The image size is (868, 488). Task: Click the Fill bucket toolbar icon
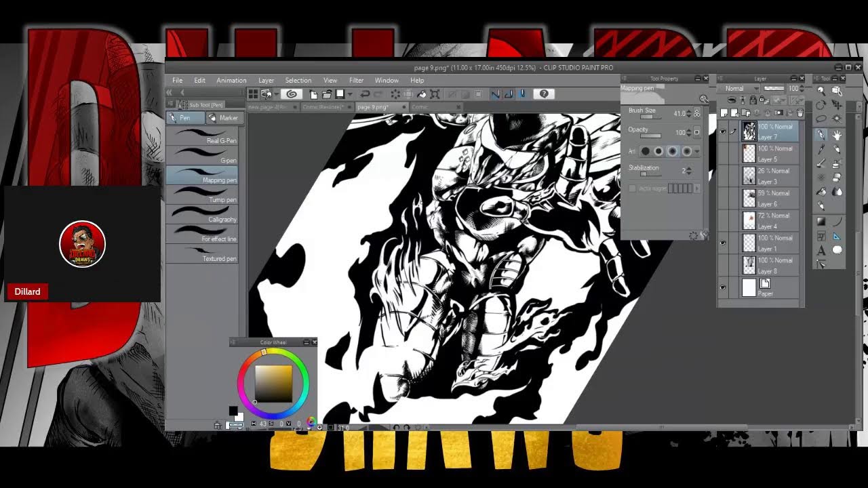(422, 94)
